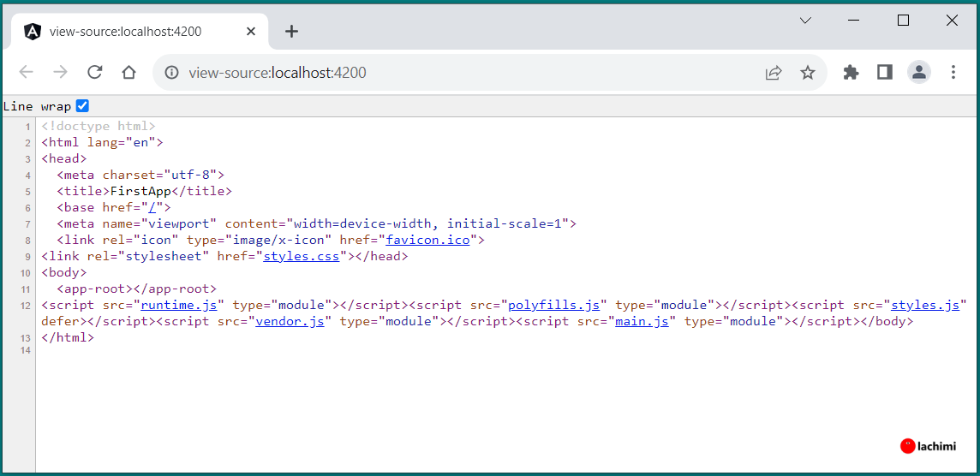
Task: Close the view-source tab
Action: [251, 32]
